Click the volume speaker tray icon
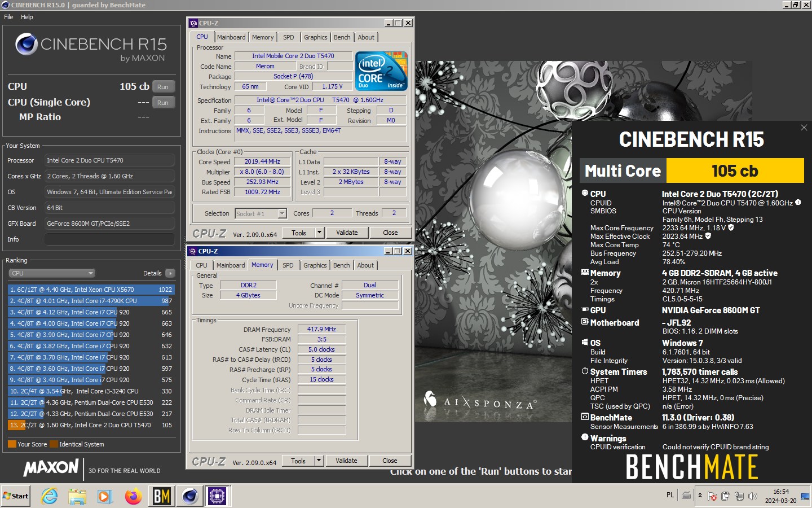 753,496
